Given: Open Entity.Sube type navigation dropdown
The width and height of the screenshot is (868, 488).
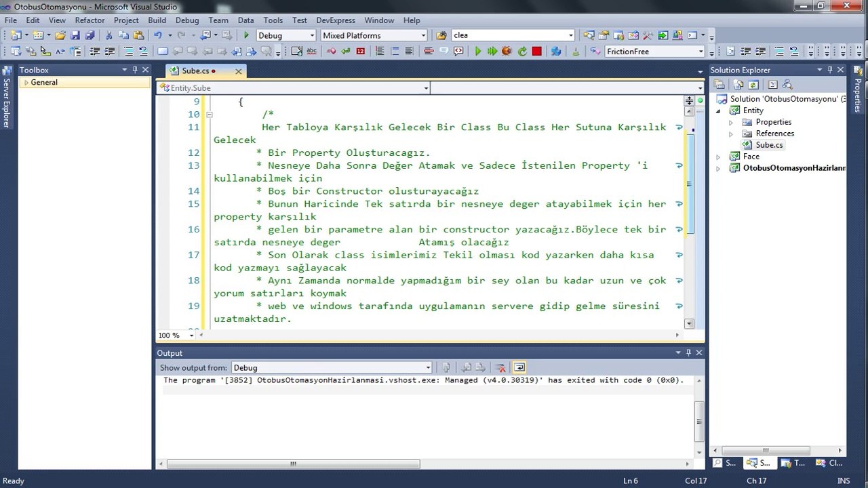Looking at the screenshot, I should tap(426, 88).
